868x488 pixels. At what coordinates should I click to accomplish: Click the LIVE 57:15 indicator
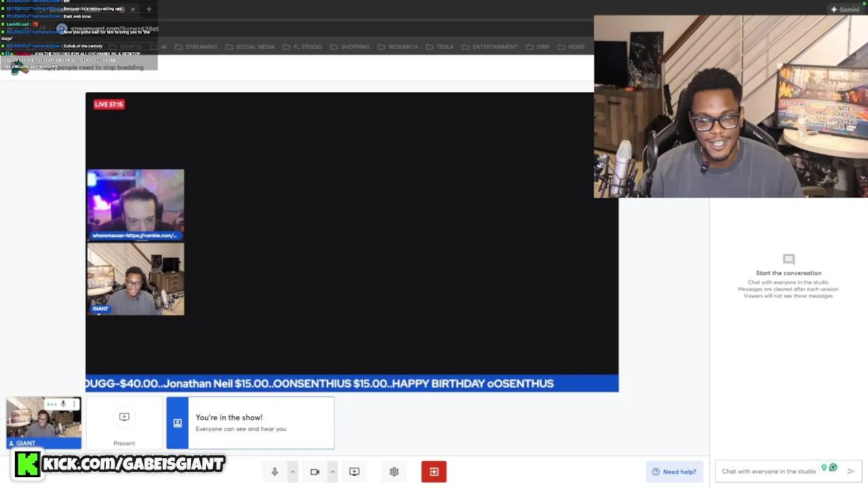[x=109, y=104]
